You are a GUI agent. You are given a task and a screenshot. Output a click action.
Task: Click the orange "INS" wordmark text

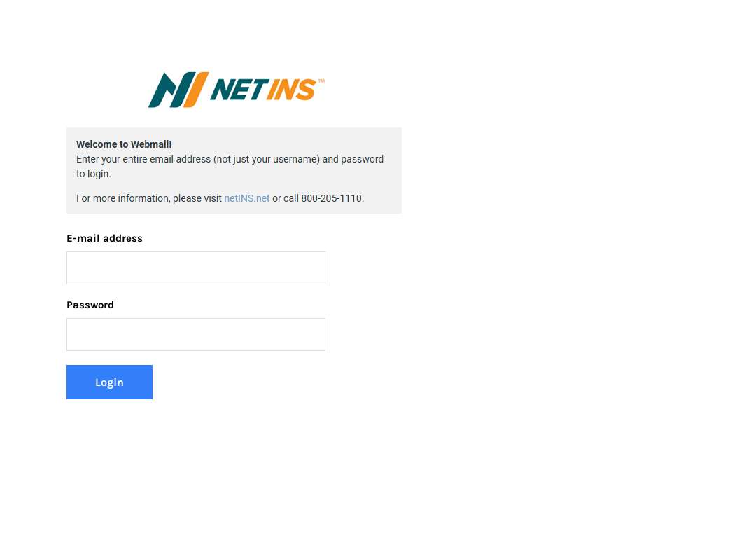(292, 90)
